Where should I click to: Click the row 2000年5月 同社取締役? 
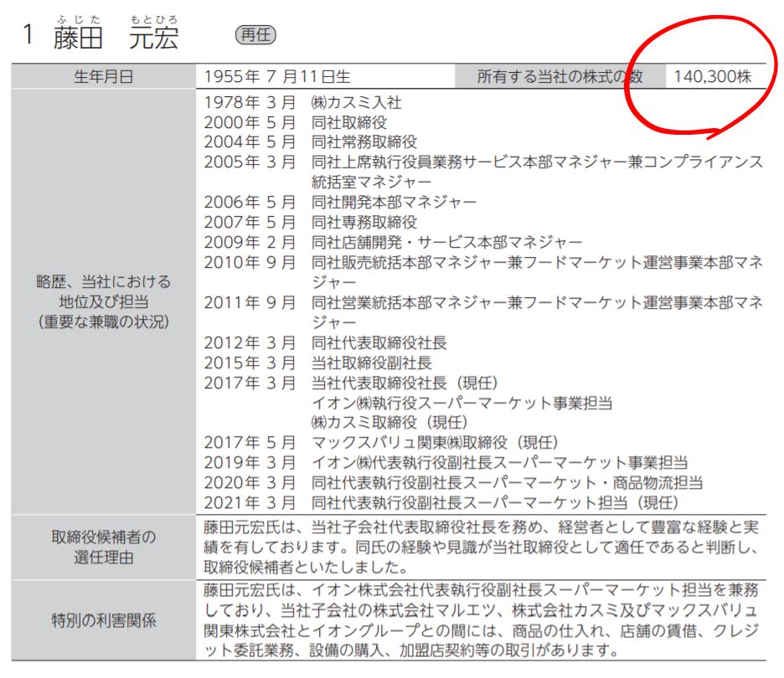[295, 122]
